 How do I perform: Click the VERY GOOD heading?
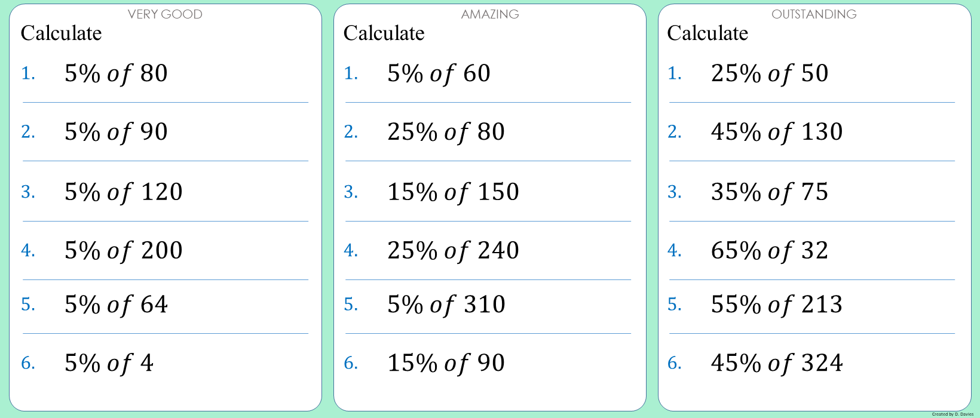click(165, 14)
